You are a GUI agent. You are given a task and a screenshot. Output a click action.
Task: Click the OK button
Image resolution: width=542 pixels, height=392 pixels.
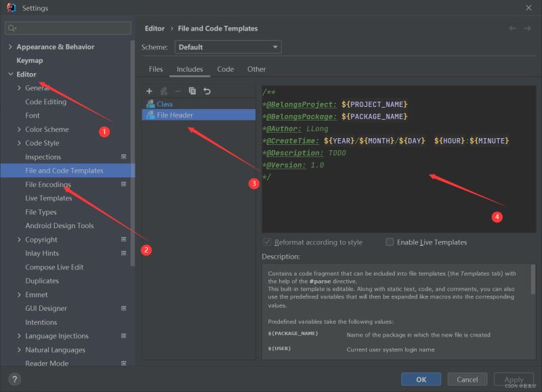tap(421, 379)
